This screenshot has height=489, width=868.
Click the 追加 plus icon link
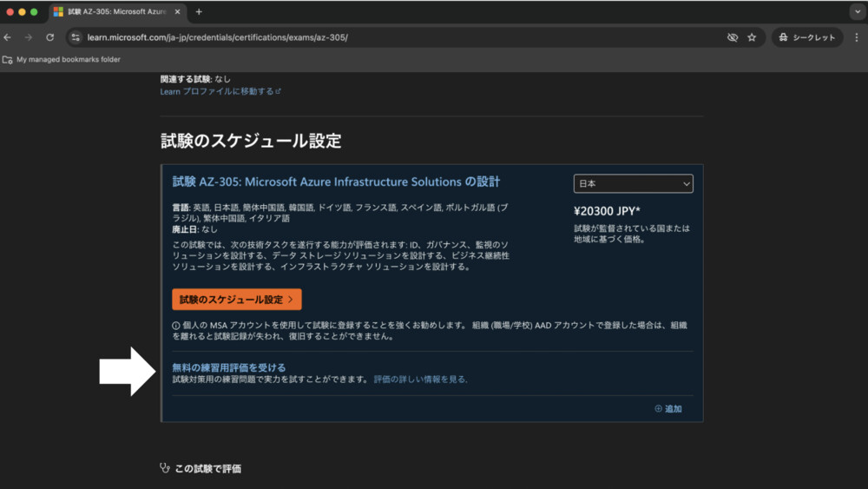click(668, 408)
